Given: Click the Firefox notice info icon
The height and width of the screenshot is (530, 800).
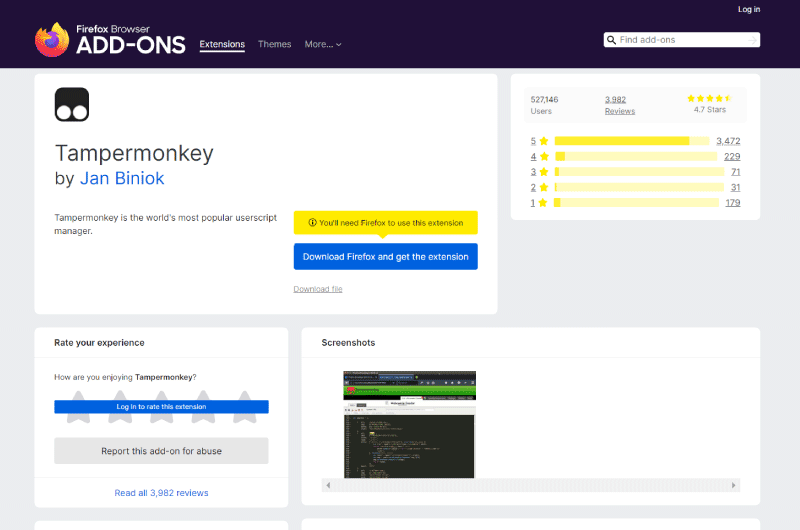Looking at the screenshot, I should pyautogui.click(x=312, y=223).
